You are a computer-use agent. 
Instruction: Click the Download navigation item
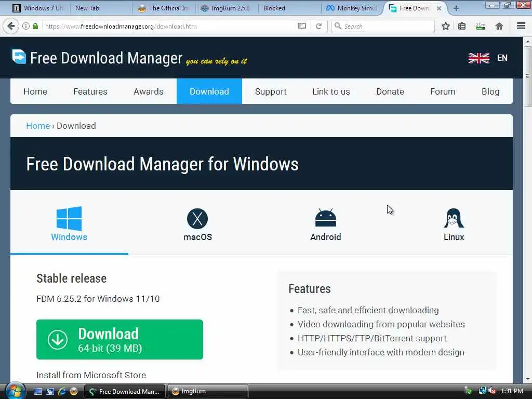(x=209, y=91)
